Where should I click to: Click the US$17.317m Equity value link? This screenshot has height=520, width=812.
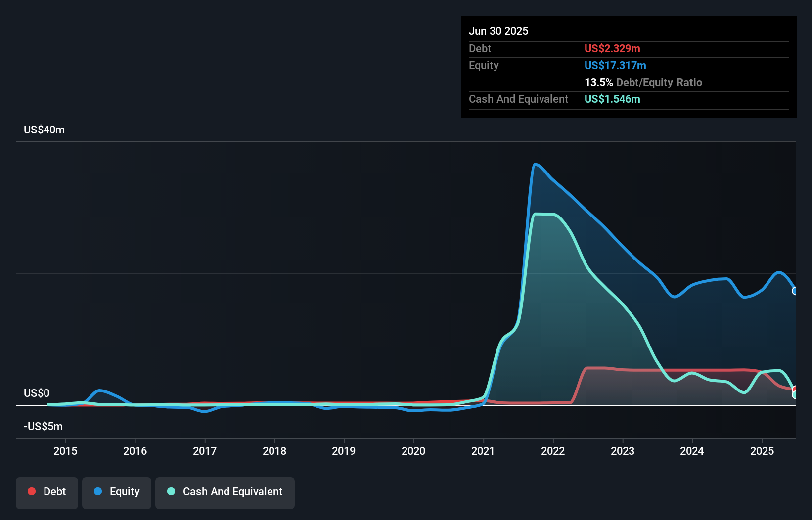(615, 65)
